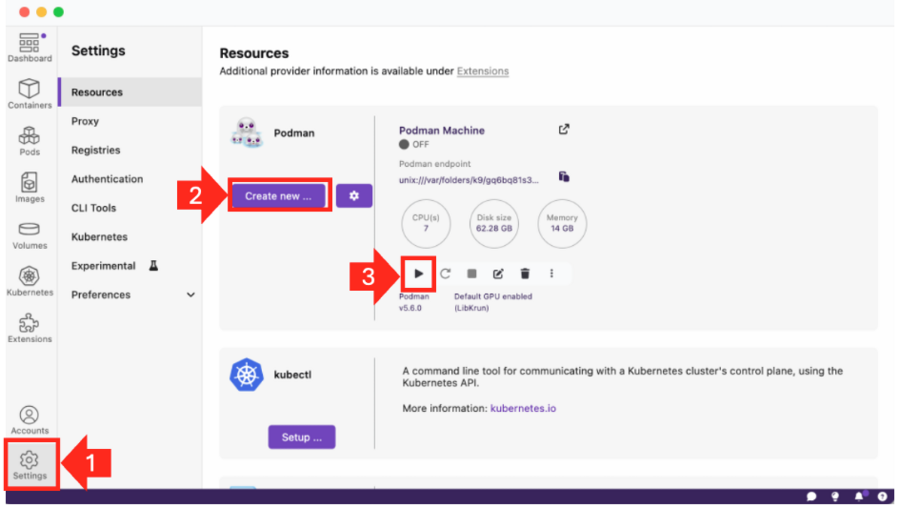This screenshot has height=508, width=900.
Task: Open more options kebab menu
Action: tap(551, 273)
